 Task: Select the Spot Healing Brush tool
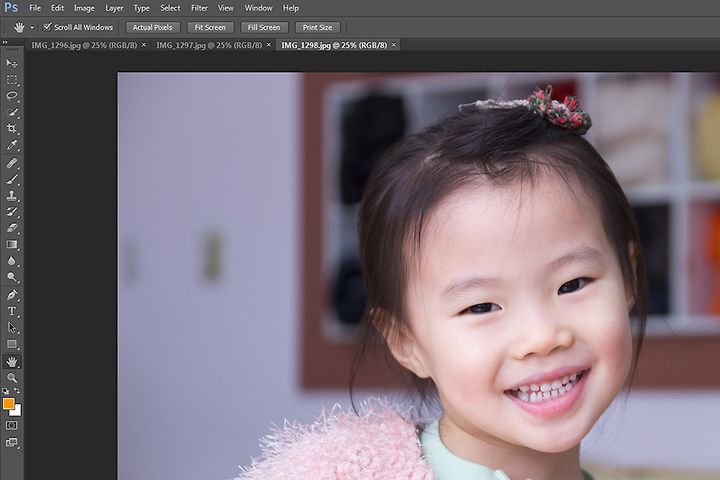(x=12, y=163)
